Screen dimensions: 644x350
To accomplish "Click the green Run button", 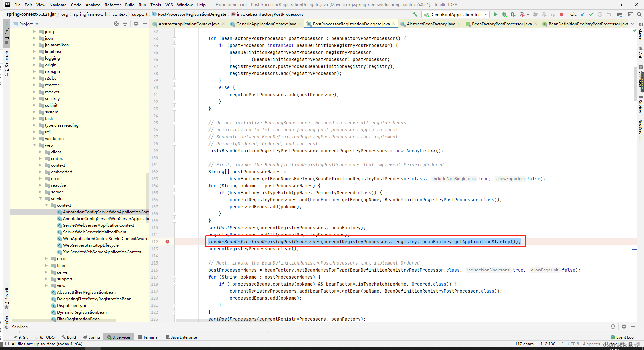I will point(496,14).
